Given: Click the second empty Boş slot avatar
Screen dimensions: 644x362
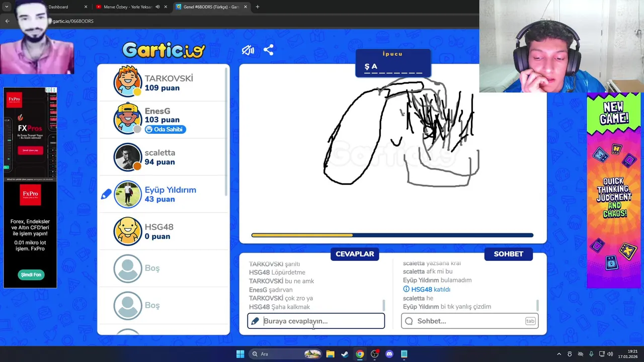Looking at the screenshot, I should (x=128, y=306).
